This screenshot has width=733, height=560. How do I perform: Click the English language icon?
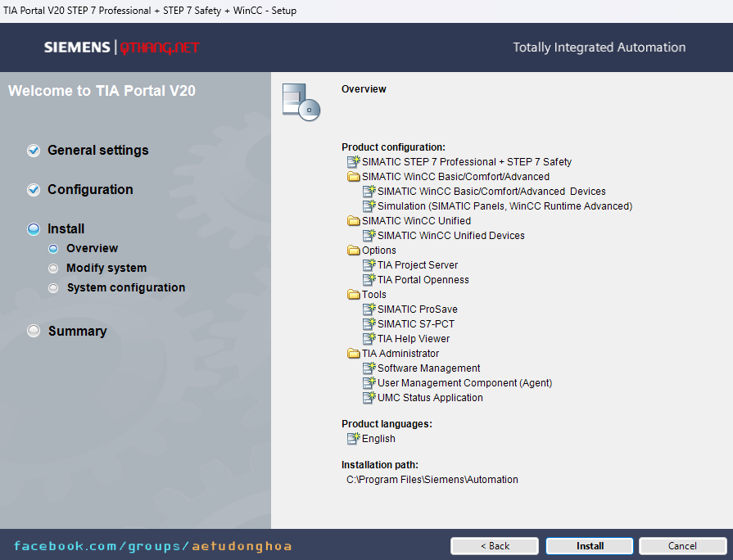tap(353, 439)
